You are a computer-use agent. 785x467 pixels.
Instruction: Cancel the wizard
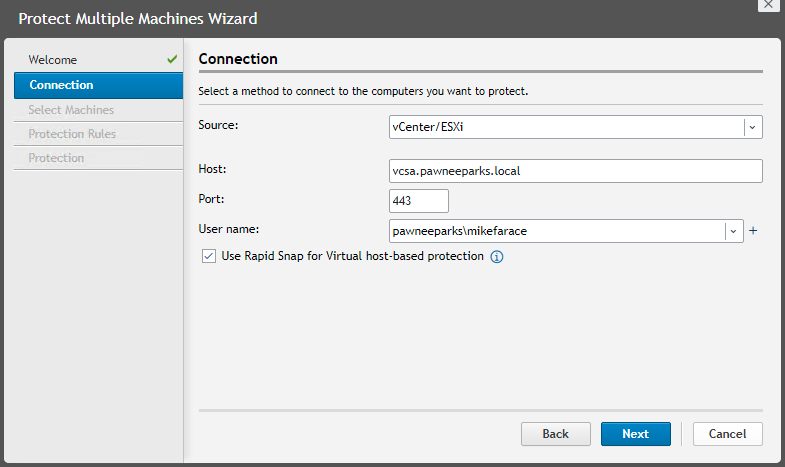[x=728, y=434]
